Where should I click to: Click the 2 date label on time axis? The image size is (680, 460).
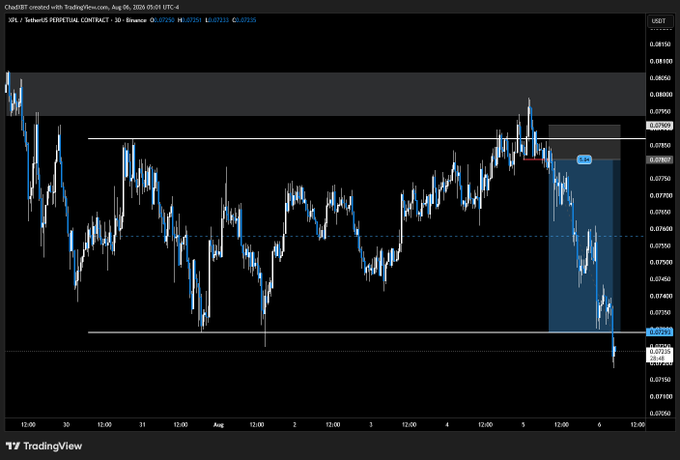(x=294, y=425)
